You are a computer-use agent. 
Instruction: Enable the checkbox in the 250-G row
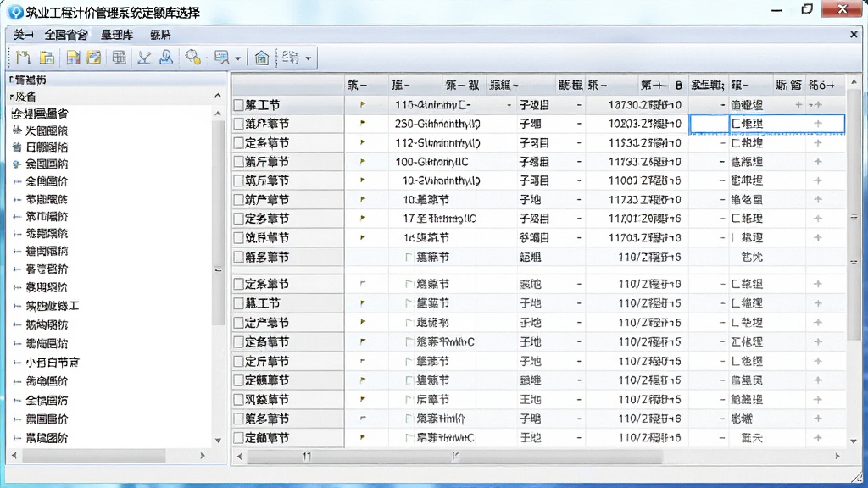click(238, 124)
